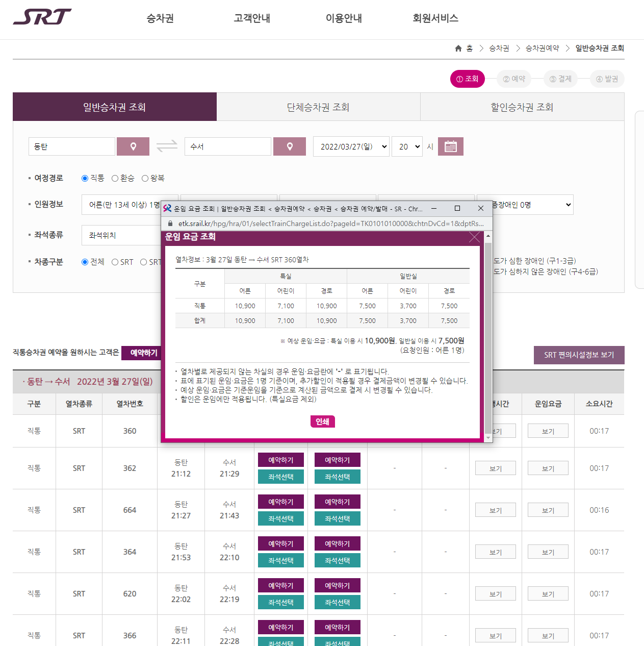The width and height of the screenshot is (644, 646).
Task: Open the arrival station picker beside 수서
Action: click(290, 146)
